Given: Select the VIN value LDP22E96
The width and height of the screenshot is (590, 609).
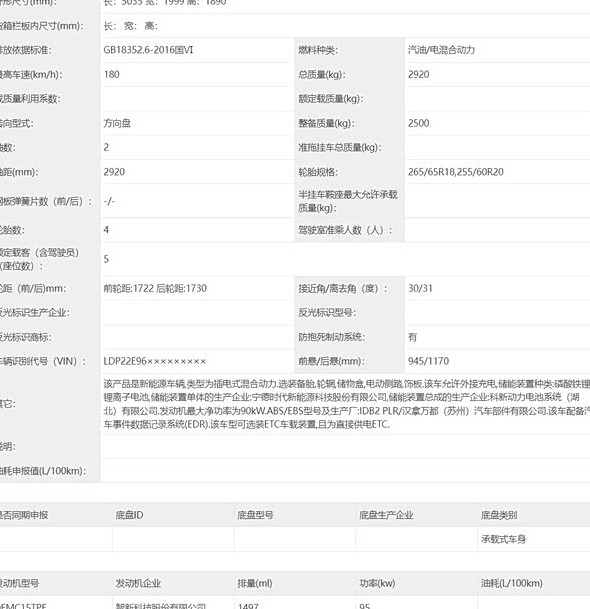Looking at the screenshot, I should click(x=155, y=361).
